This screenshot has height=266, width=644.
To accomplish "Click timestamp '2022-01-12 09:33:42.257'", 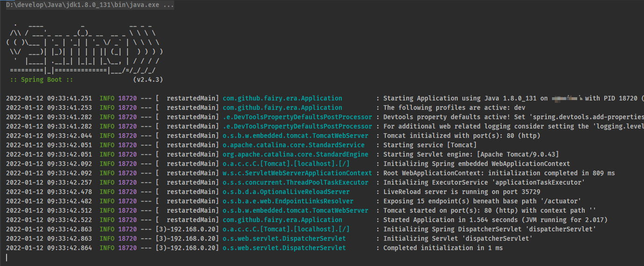I will tap(49, 182).
